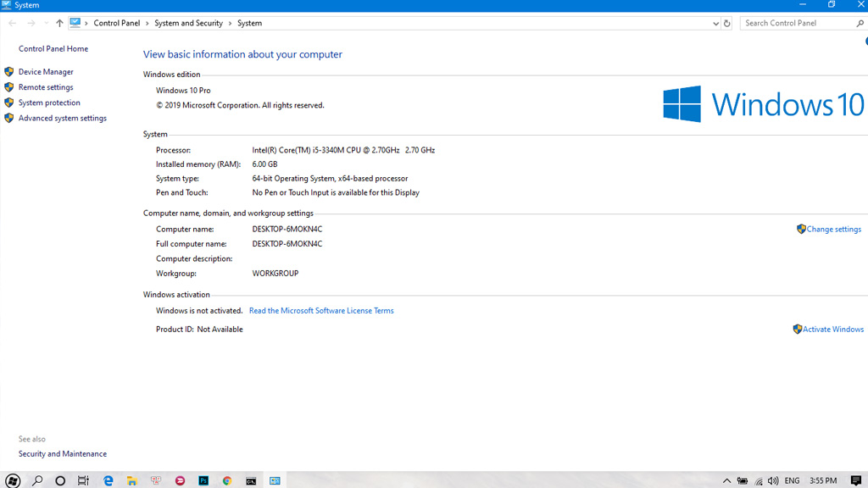
Task: Click Activate Windows link
Action: (x=833, y=330)
